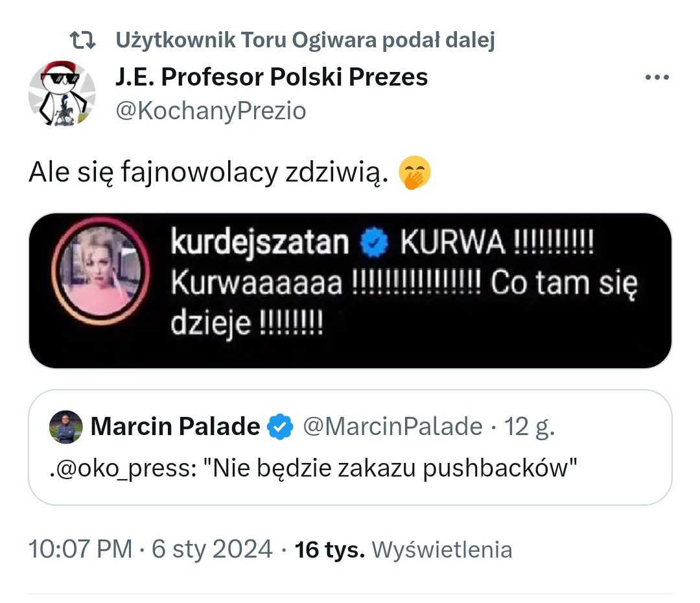Open J.E. Profesor Polski Prezes avatar
This screenshot has height=603, width=700.
tap(62, 93)
